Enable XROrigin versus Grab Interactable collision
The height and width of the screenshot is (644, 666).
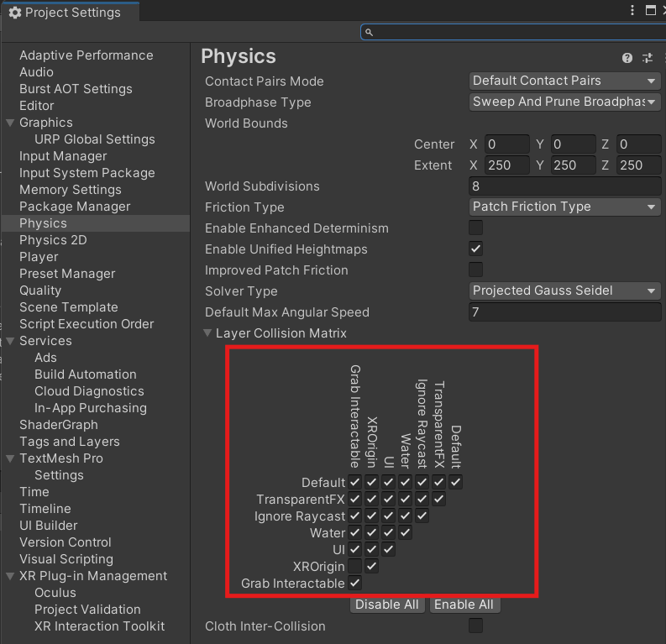[354, 566]
